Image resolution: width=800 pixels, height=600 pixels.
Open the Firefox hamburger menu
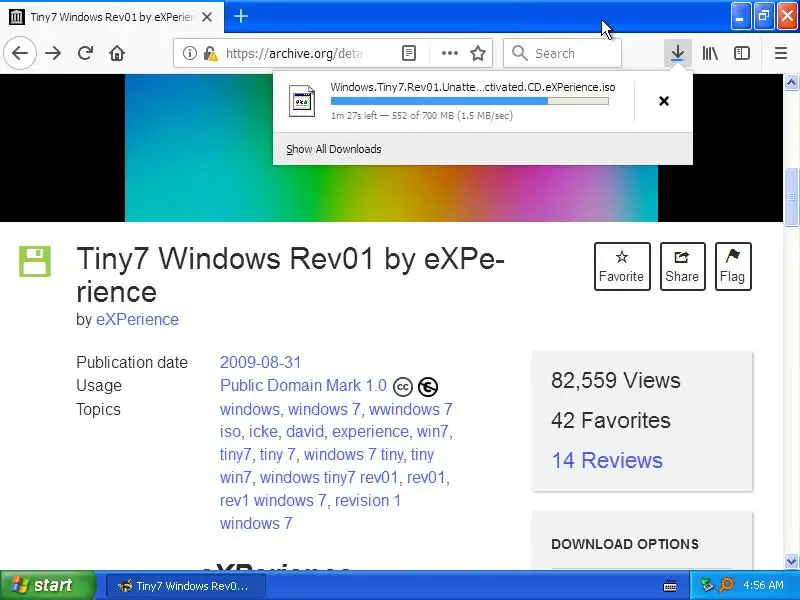point(781,53)
